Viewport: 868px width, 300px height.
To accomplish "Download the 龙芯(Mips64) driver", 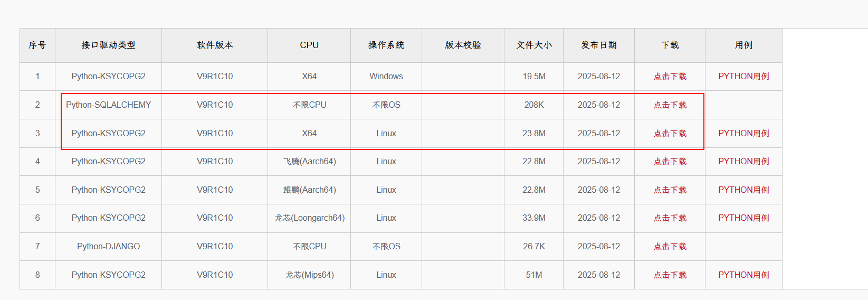I will coord(670,275).
